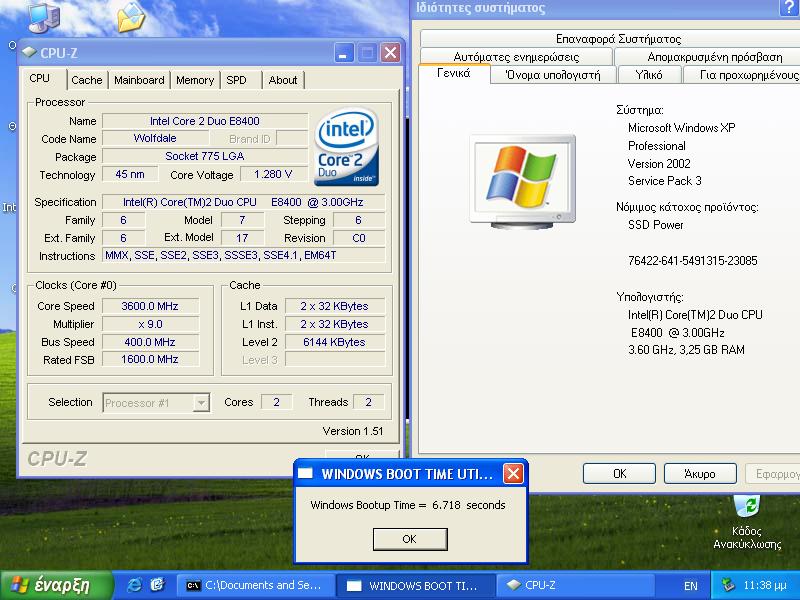
Task: Switch to the Cache tab in CPU-Z
Action: pos(87,80)
